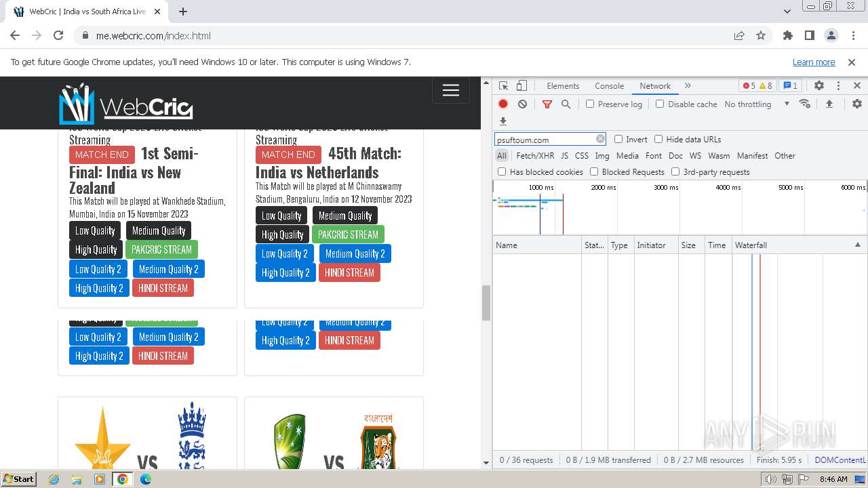Open Medium Quality for India vs New Zealand
Image resolution: width=868 pixels, height=488 pixels.
159,230
